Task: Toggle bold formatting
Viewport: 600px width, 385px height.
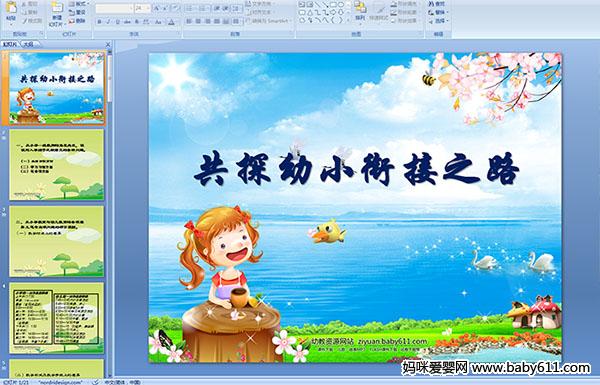Action: click(x=99, y=22)
